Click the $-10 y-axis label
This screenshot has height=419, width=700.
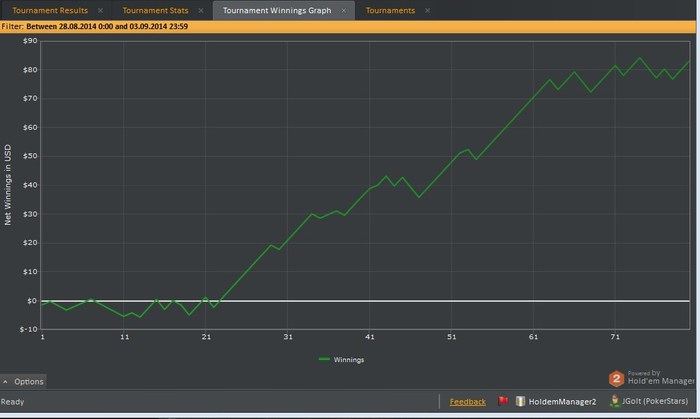click(x=29, y=329)
